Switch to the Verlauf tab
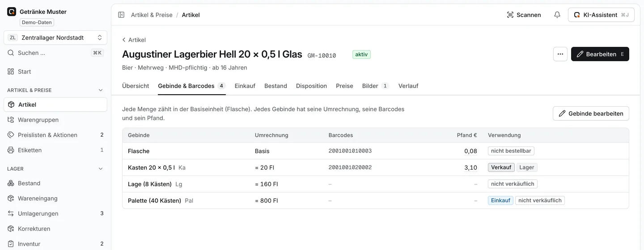The height and width of the screenshot is (250, 644). (x=408, y=86)
